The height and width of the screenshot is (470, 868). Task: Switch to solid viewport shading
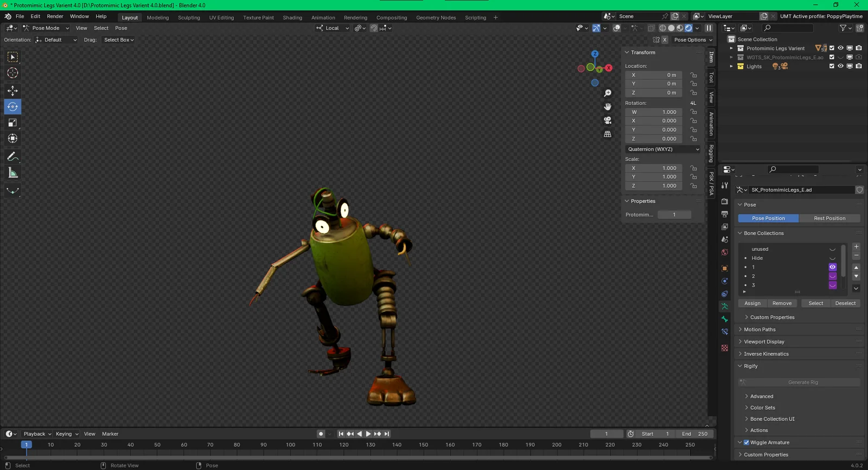click(x=671, y=28)
